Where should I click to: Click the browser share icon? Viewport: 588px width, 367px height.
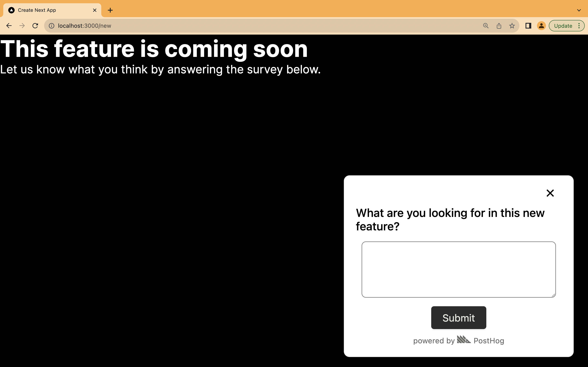coord(499,26)
